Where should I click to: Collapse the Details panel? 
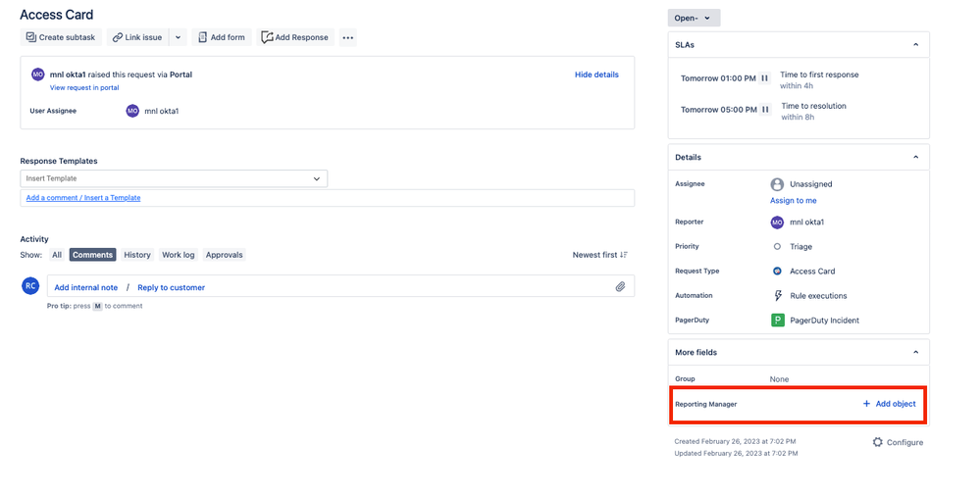tap(915, 157)
